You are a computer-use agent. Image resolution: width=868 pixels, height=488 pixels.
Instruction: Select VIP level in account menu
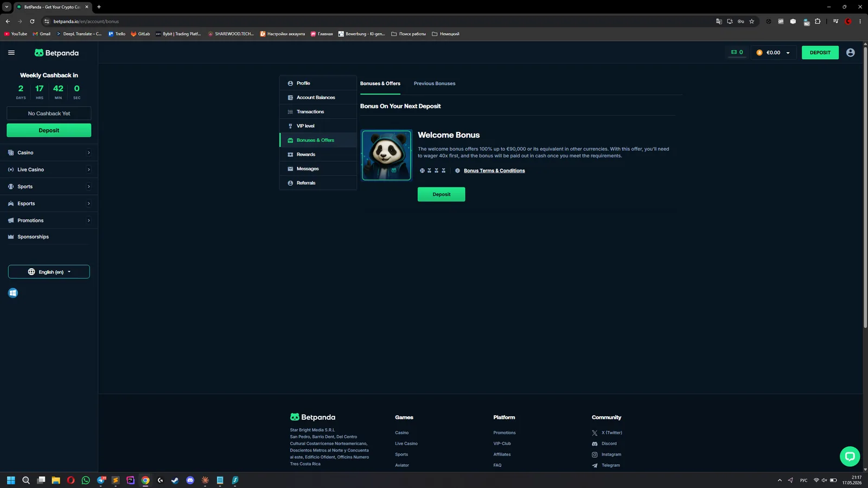pyautogui.click(x=318, y=126)
